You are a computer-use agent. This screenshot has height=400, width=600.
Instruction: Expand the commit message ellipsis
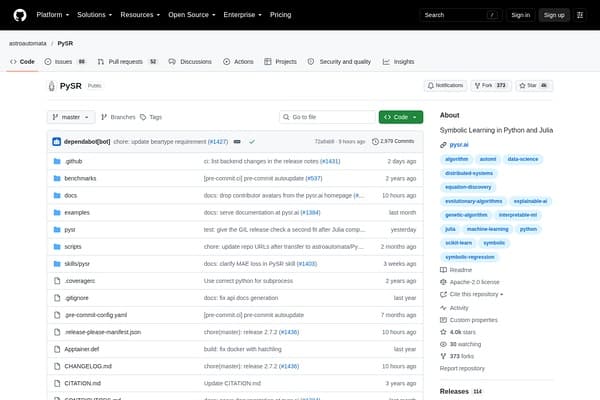[237, 142]
